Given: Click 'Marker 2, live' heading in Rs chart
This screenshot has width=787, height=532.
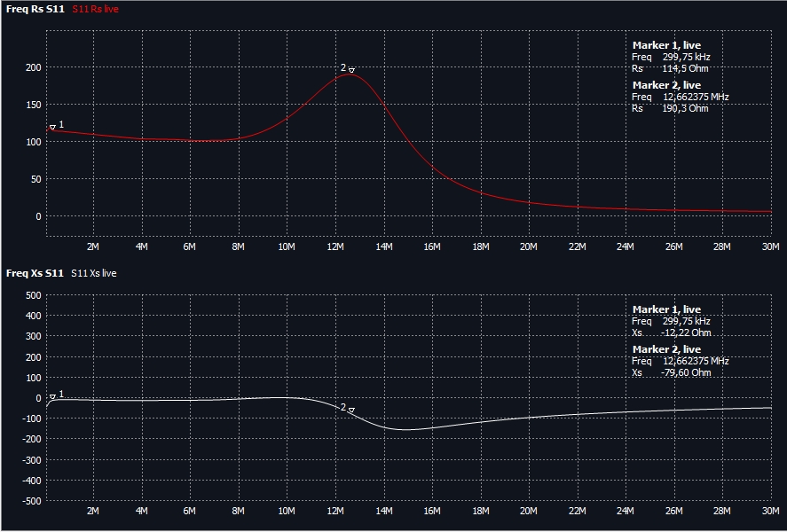Looking at the screenshot, I should pyautogui.click(x=666, y=85).
